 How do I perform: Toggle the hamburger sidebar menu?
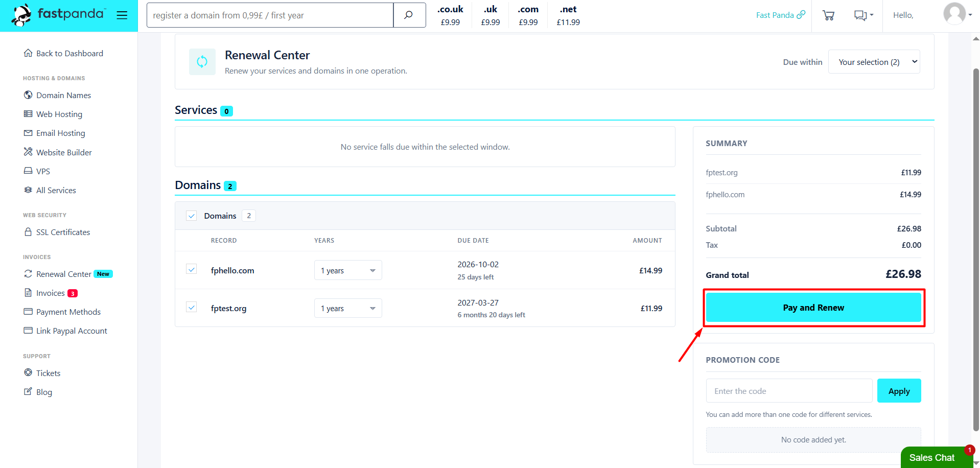point(122,15)
